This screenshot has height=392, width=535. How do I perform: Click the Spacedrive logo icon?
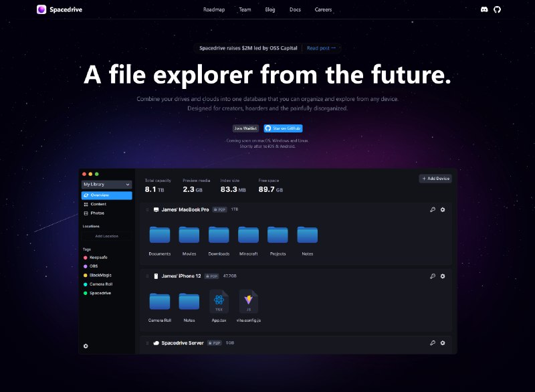coord(41,9)
